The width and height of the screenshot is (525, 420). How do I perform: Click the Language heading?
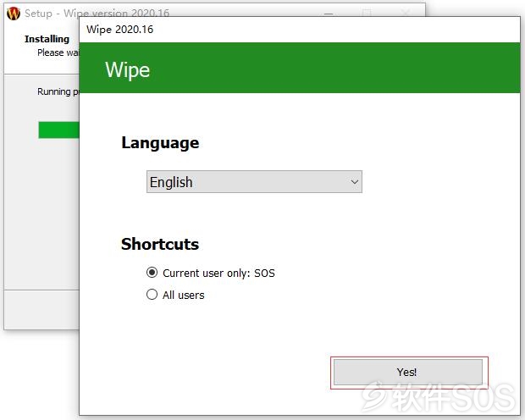tap(160, 143)
